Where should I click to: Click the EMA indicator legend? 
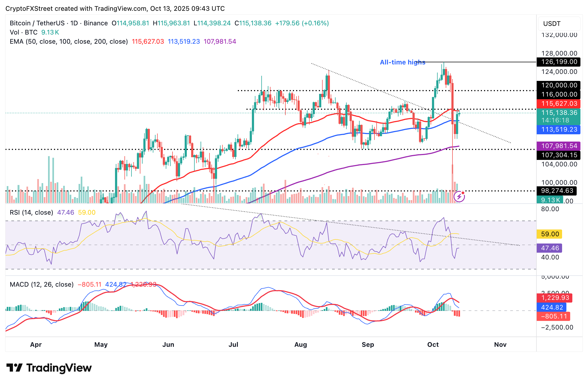click(69, 42)
